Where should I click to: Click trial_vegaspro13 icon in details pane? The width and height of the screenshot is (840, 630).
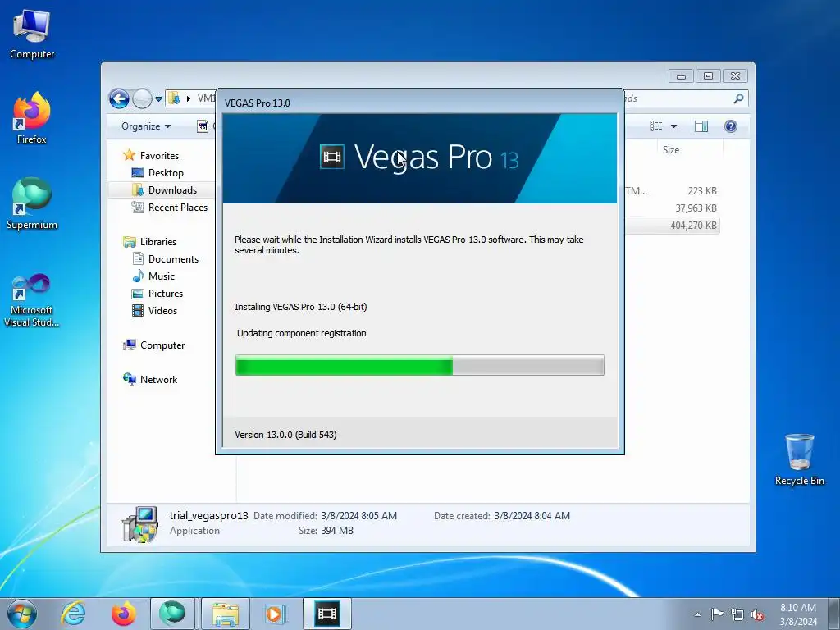click(x=140, y=524)
